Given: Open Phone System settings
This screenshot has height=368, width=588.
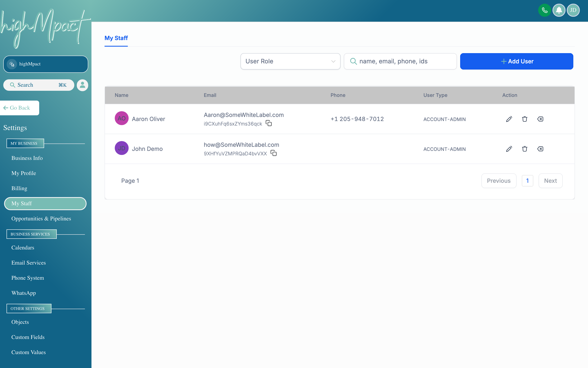Looking at the screenshot, I should pyautogui.click(x=28, y=278).
